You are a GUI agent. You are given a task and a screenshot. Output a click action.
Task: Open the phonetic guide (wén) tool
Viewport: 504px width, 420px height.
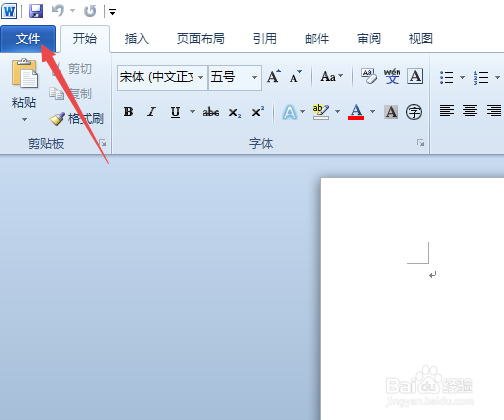point(392,77)
